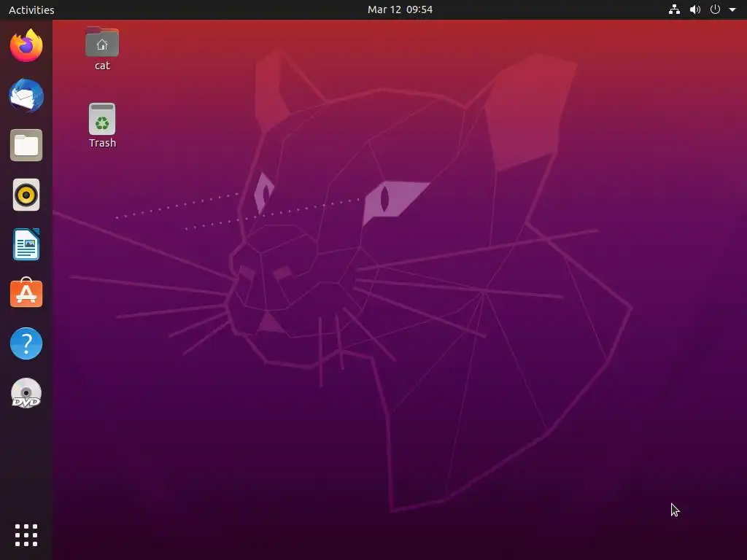The height and width of the screenshot is (560, 747).
Task: Select the 'Trash' label text
Action: [102, 143]
